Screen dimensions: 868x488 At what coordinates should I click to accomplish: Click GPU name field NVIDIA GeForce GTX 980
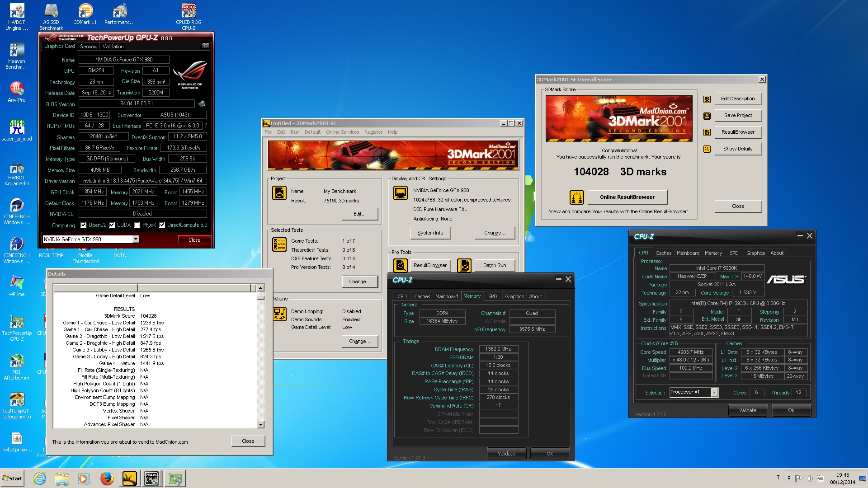coord(124,60)
